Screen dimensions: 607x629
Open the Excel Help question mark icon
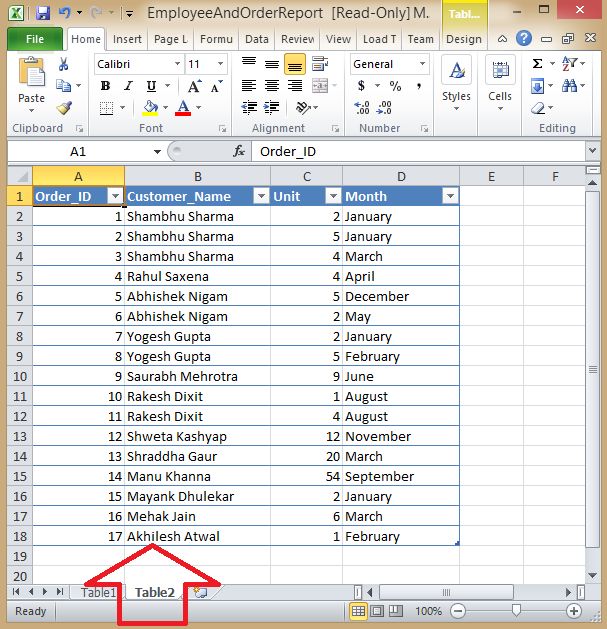tap(524, 39)
